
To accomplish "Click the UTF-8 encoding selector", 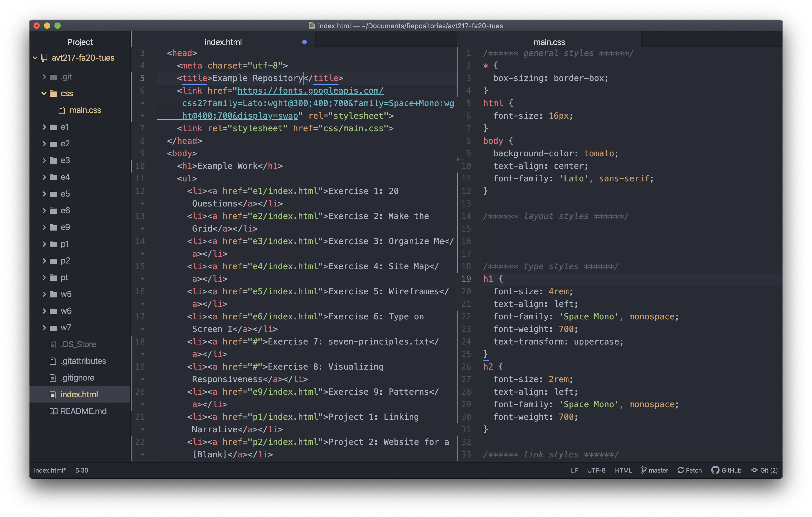I will 596,470.
